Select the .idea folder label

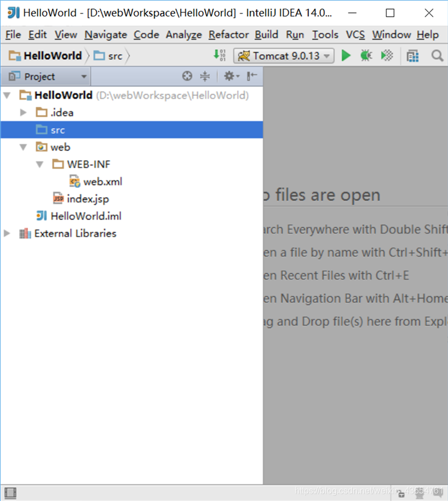click(62, 112)
